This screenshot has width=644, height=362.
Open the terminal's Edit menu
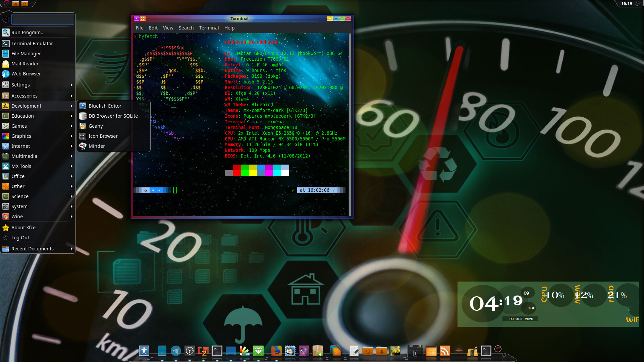[x=153, y=28]
